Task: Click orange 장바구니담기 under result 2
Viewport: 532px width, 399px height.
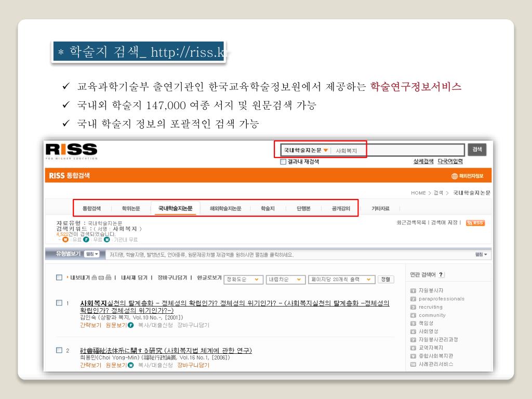Action: tap(193, 365)
